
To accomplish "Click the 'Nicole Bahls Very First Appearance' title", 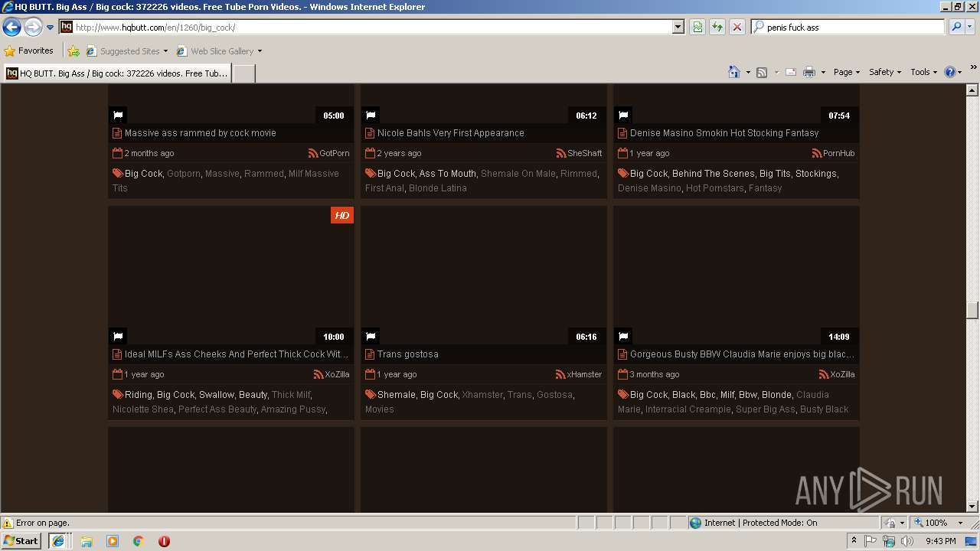I will (x=451, y=133).
